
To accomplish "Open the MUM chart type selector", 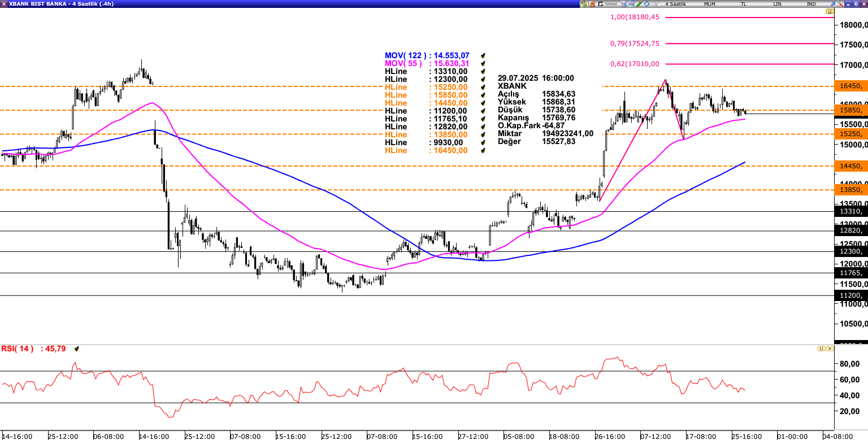I will tap(710, 4).
